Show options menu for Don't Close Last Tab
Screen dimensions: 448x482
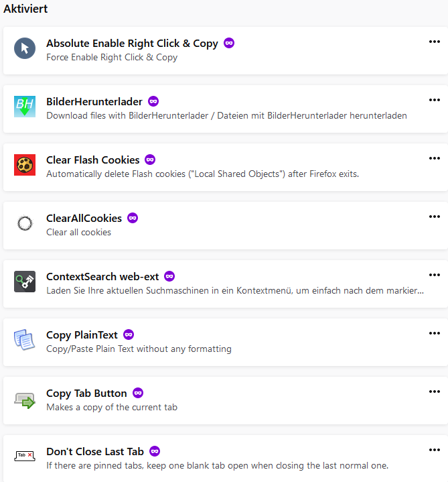[x=435, y=450]
